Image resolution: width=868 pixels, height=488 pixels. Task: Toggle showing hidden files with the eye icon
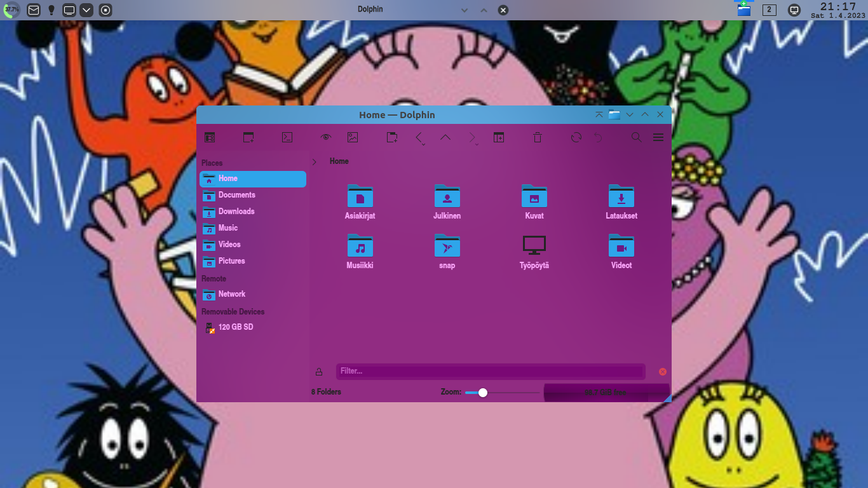[x=326, y=137]
